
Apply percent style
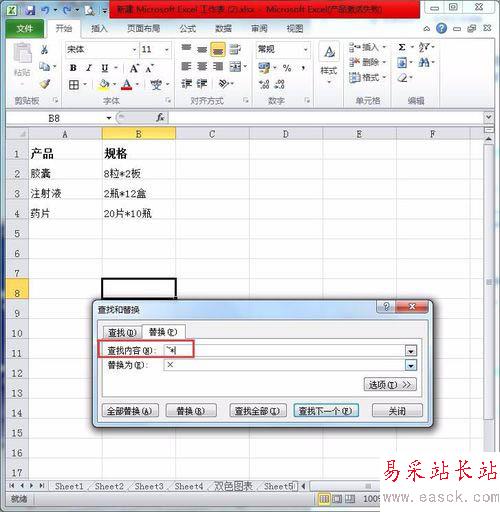click(287, 68)
